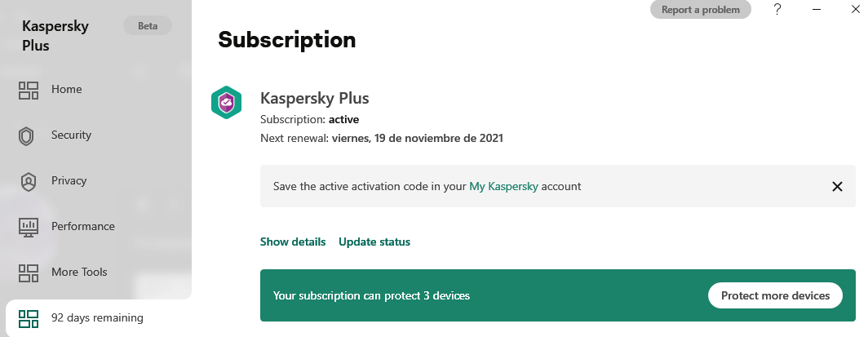Click the Security shield icon
The height and width of the screenshot is (337, 868).
[x=29, y=135]
